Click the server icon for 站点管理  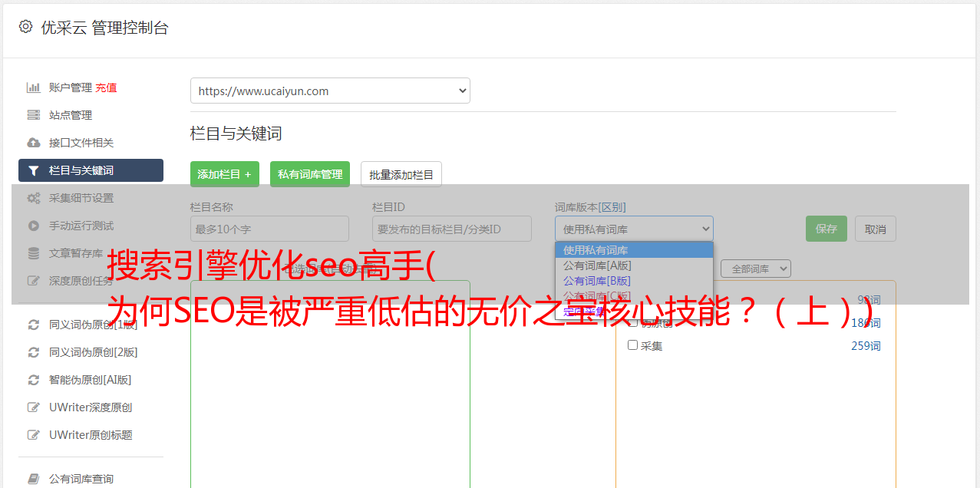tap(34, 115)
